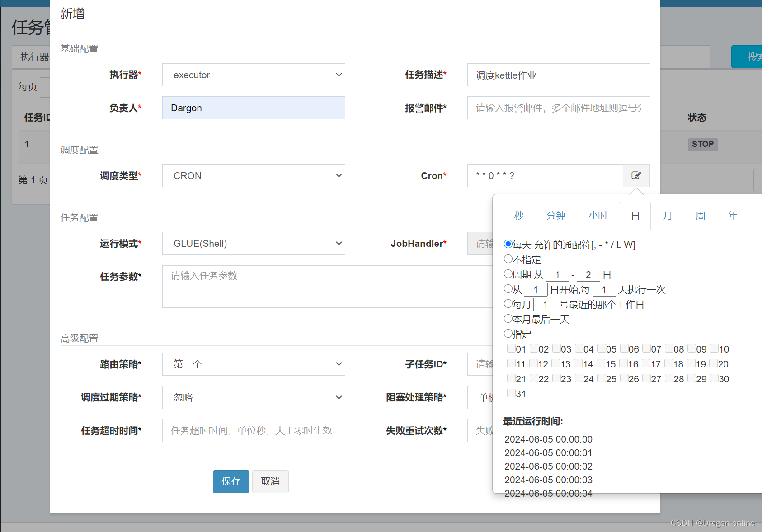Screen dimensions: 762x532
Task: Click the 从 start day input box
Action: (x=536, y=289)
